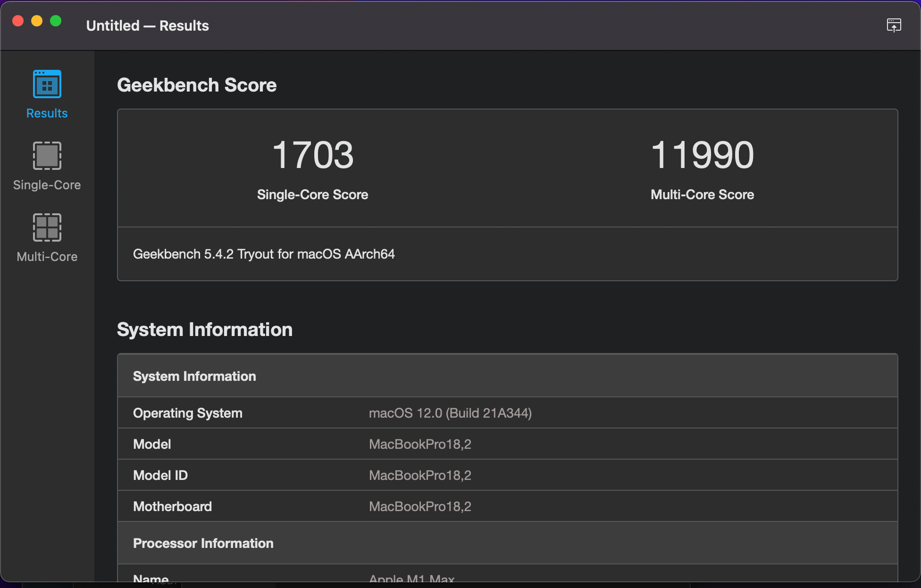
Task: Click the MacBookPro18,2 value in Motherboard row
Action: 420,506
